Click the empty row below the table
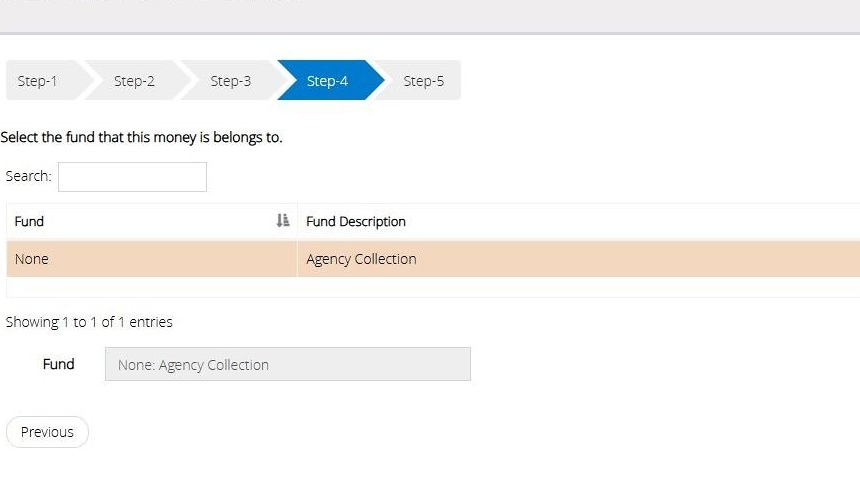 point(430,287)
